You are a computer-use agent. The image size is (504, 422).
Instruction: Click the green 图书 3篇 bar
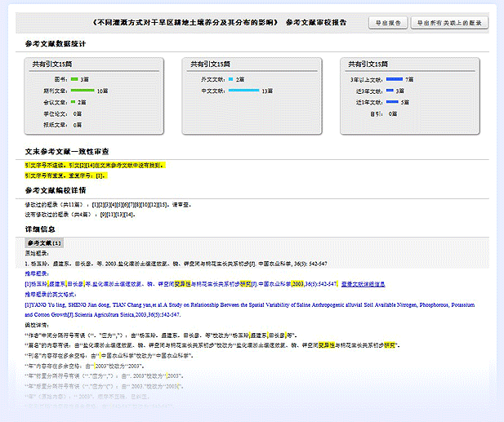[x=74, y=79]
